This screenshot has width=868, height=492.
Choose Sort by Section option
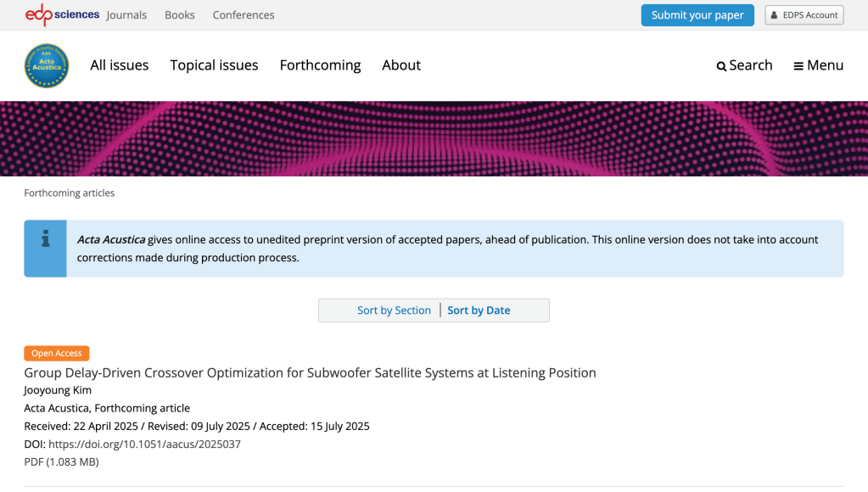coord(394,310)
